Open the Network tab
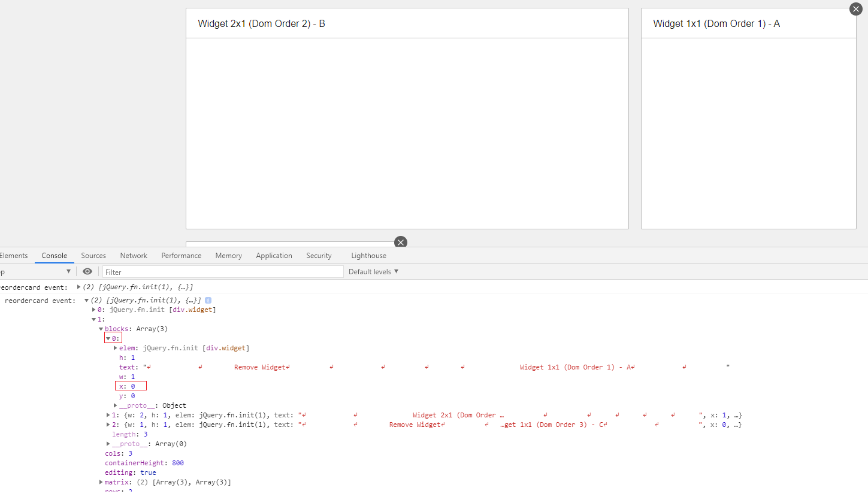The width and height of the screenshot is (868, 500). pyautogui.click(x=134, y=256)
